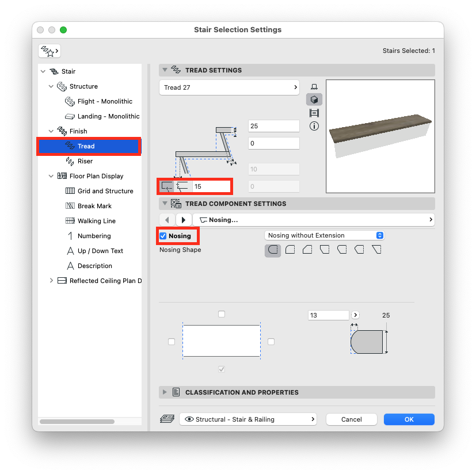Switch the preview to 3D view

[314, 99]
